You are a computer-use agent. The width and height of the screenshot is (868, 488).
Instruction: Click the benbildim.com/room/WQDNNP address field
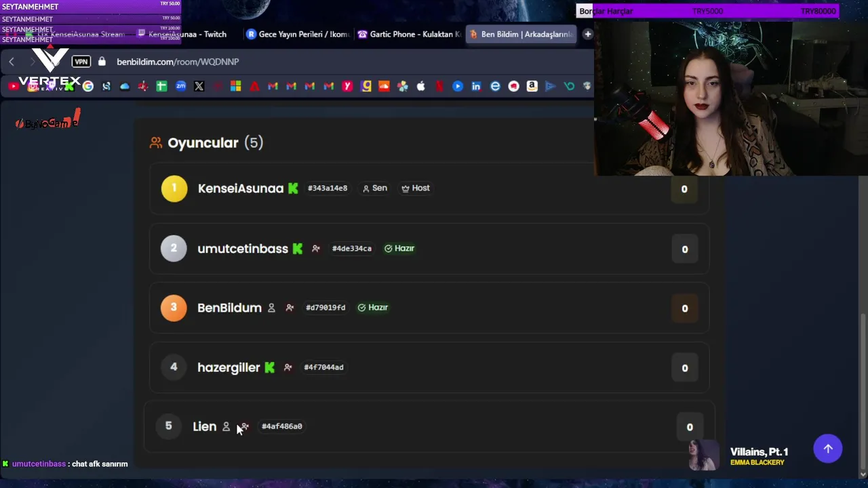178,62
